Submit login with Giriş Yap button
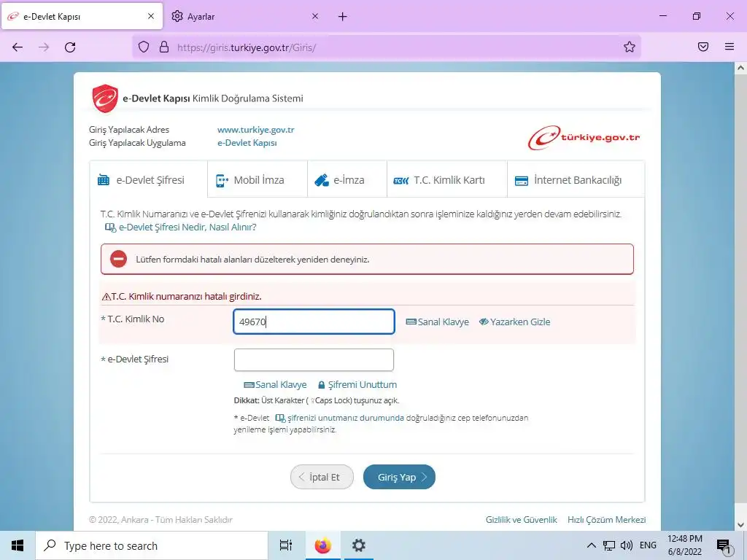Viewport: 747px width, 560px height. coord(399,477)
